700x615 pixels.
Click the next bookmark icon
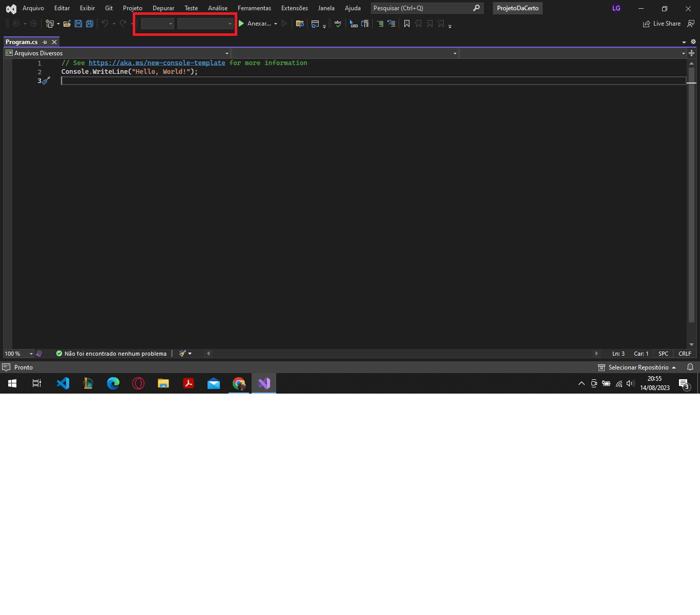(x=429, y=24)
